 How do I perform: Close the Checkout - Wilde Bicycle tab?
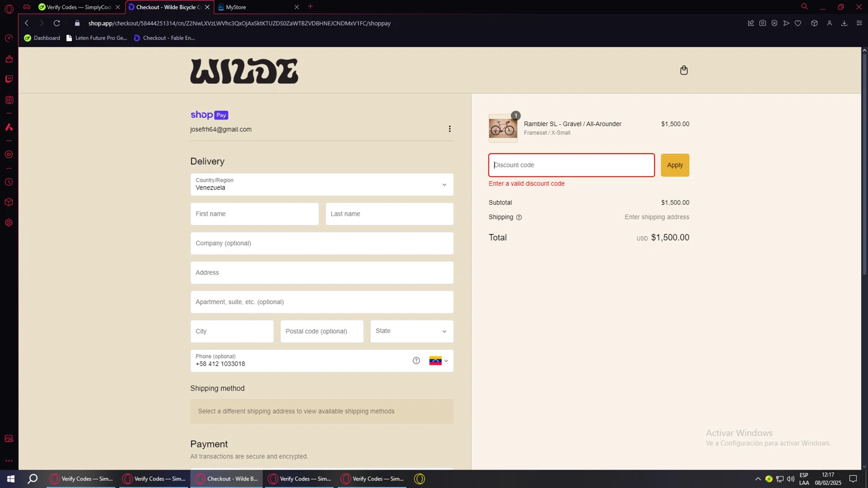(207, 7)
